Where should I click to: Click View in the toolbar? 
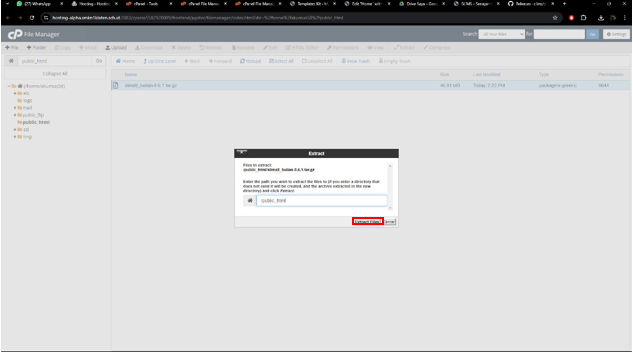point(375,48)
